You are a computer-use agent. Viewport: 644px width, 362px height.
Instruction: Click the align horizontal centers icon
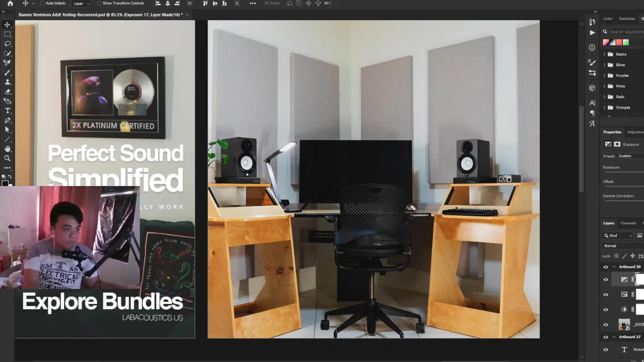click(168, 3)
